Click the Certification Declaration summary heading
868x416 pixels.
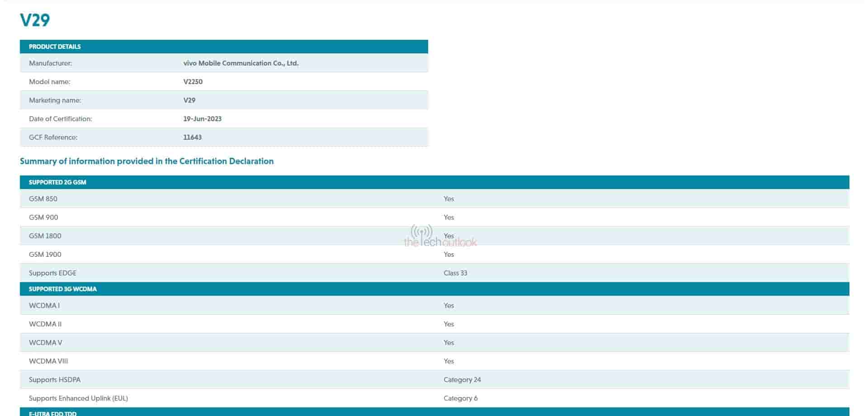tap(146, 161)
